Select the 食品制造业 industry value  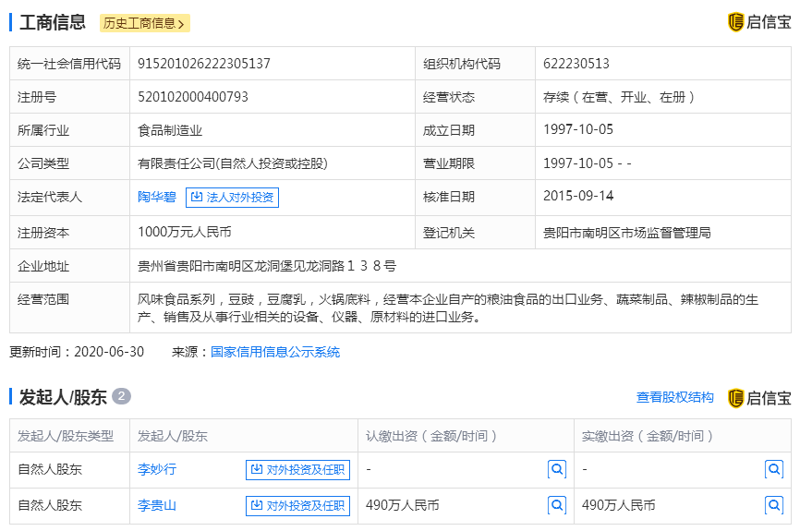tap(169, 130)
